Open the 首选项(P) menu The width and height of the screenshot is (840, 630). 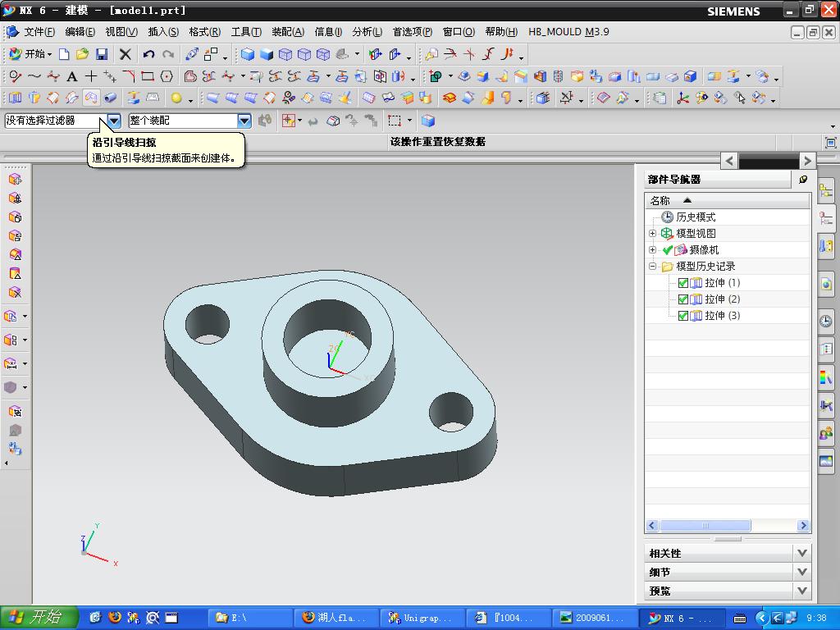[x=412, y=32]
